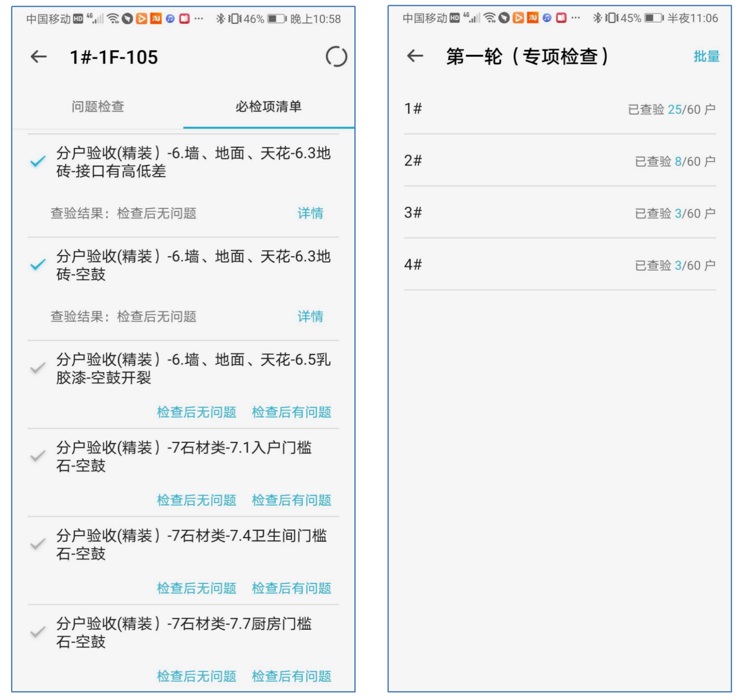Tap battery icon showing 45%
The height and width of the screenshot is (700, 744).
click(654, 18)
